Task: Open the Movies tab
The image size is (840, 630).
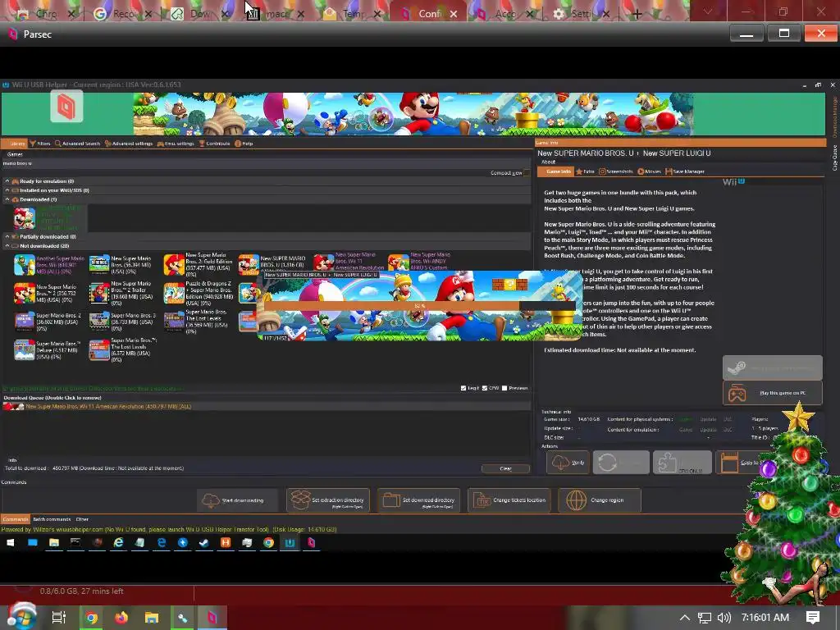Action: click(650, 171)
